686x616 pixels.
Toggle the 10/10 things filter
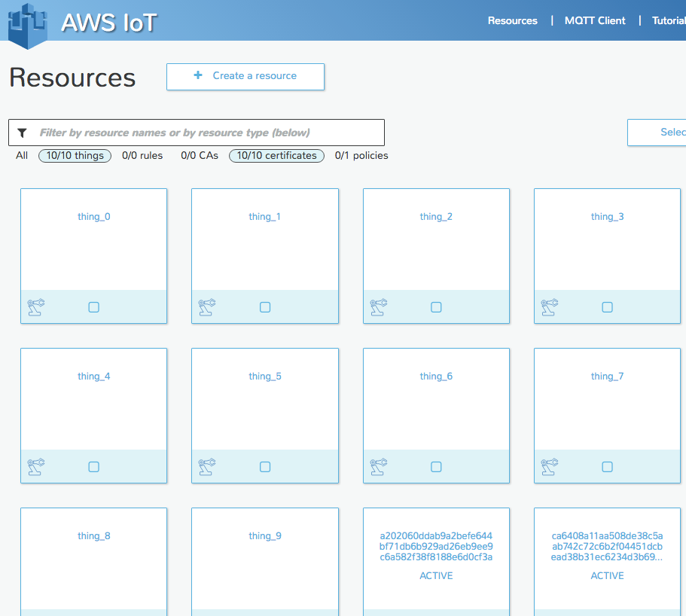75,156
